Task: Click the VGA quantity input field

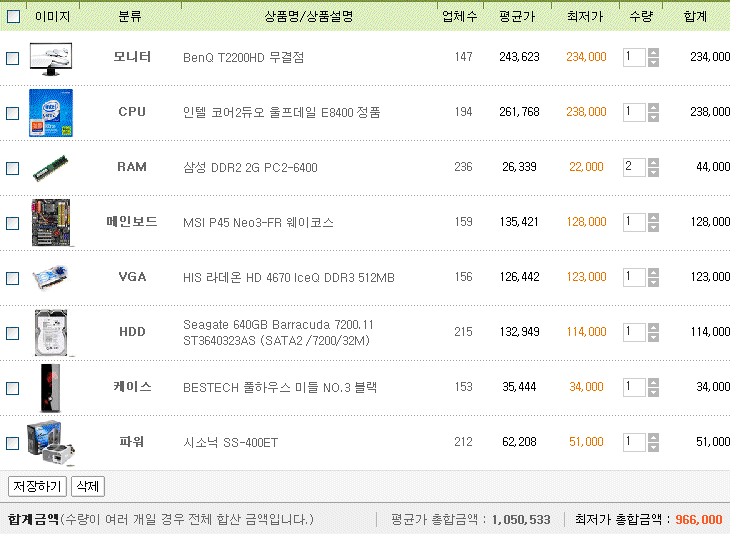Action: click(634, 277)
